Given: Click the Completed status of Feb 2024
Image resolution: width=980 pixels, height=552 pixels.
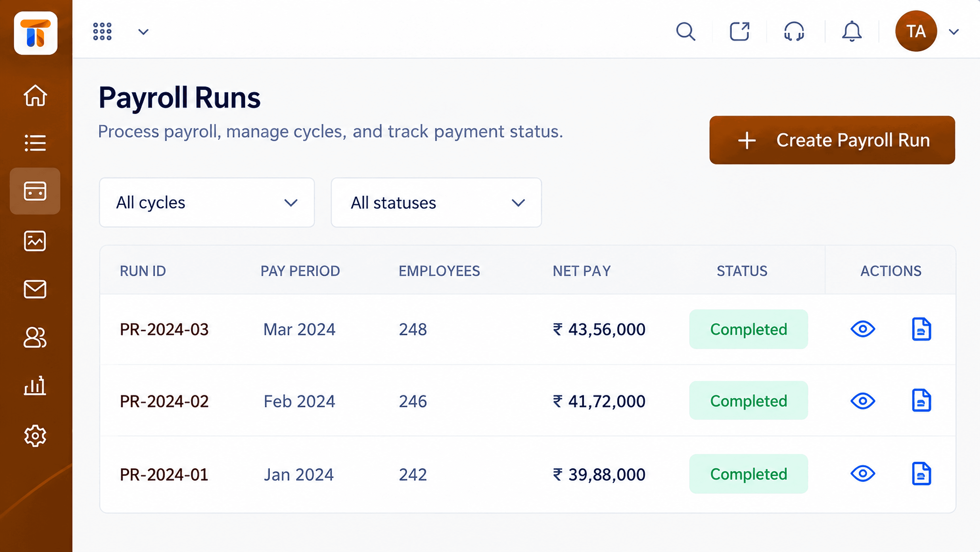Looking at the screenshot, I should (x=748, y=400).
